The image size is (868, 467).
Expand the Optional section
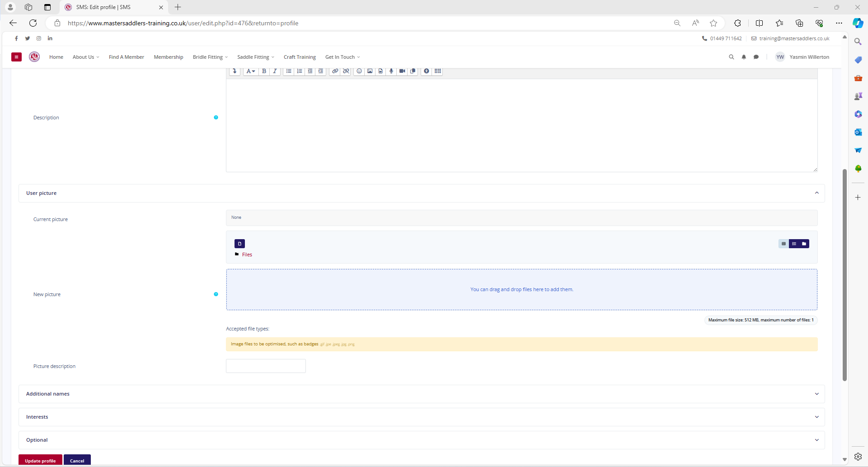422,440
